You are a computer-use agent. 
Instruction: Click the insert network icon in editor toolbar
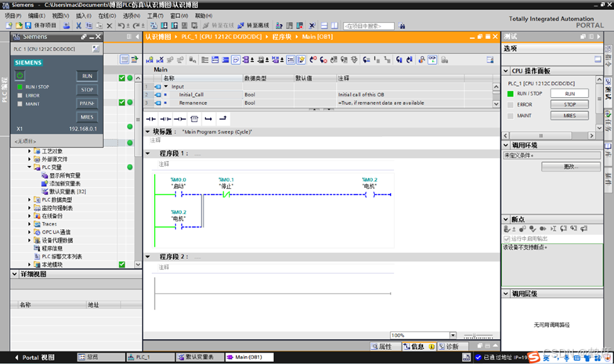click(150, 60)
